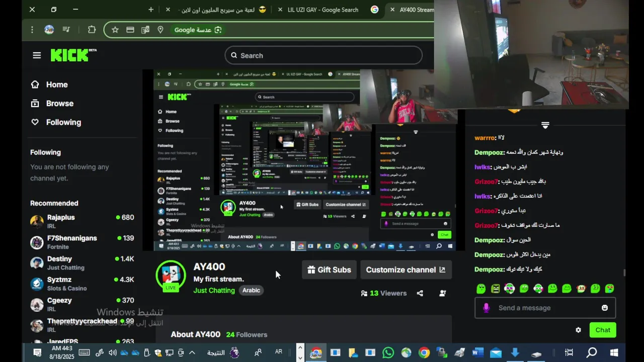Open Windows taskbar search icon
This screenshot has height=362, width=644.
click(x=592, y=353)
